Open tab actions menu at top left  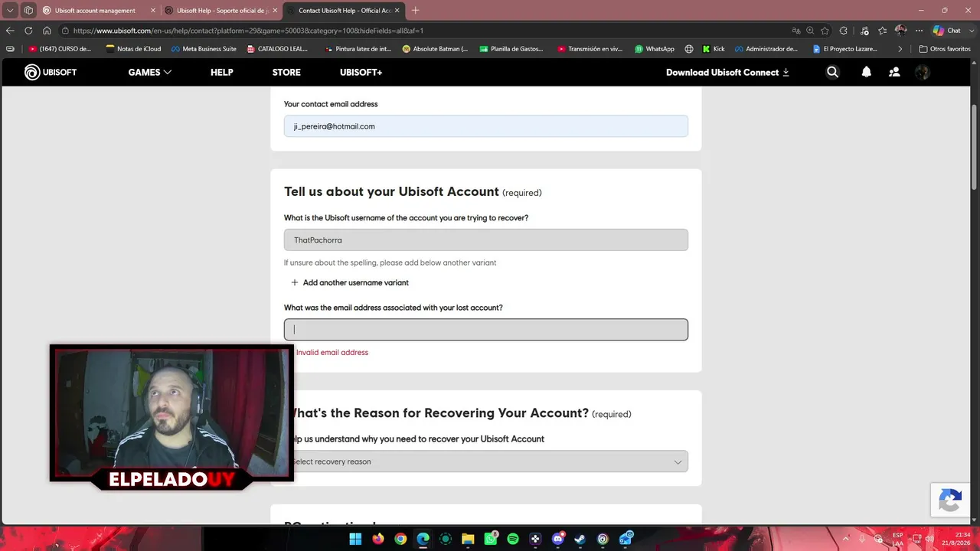(10, 11)
